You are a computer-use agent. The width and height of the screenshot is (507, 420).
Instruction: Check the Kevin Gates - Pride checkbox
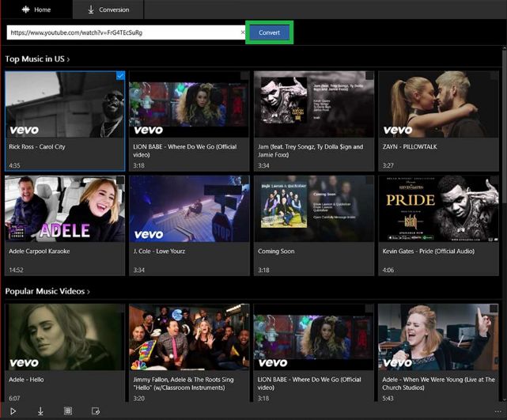[x=494, y=180]
